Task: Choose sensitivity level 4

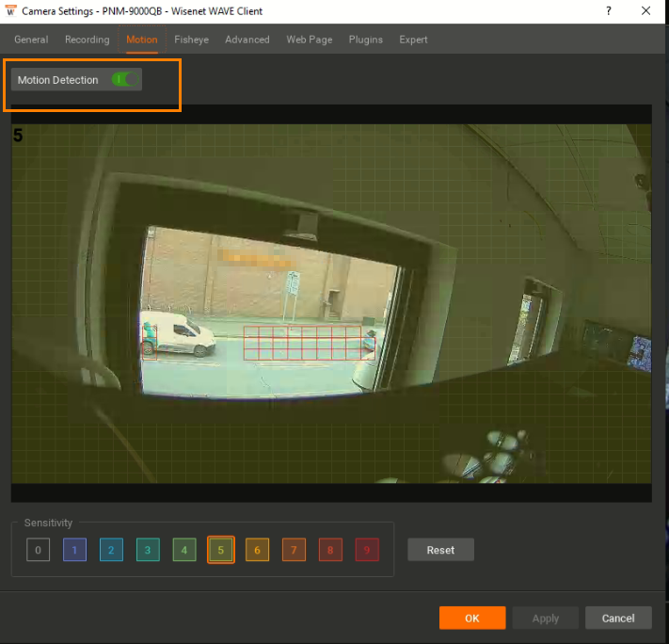Action: pyautogui.click(x=184, y=550)
